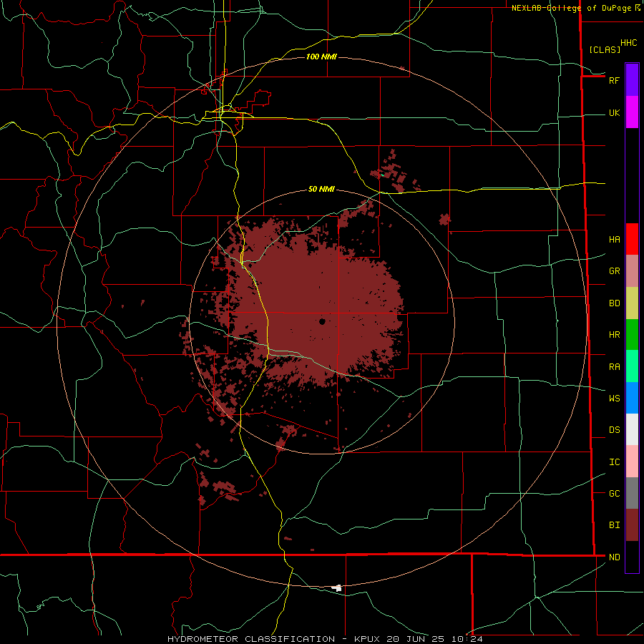Click the IC legend label
The image size is (644, 644).
click(614, 462)
